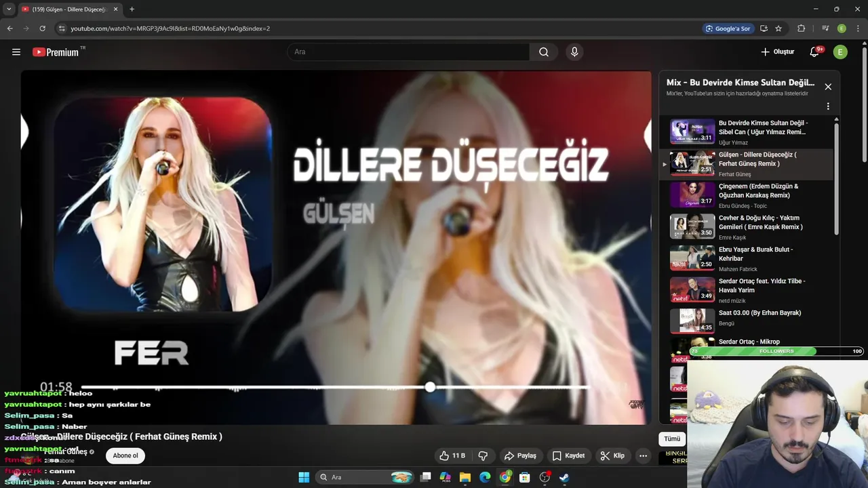Subscribe with the Abone ol button

(x=125, y=455)
